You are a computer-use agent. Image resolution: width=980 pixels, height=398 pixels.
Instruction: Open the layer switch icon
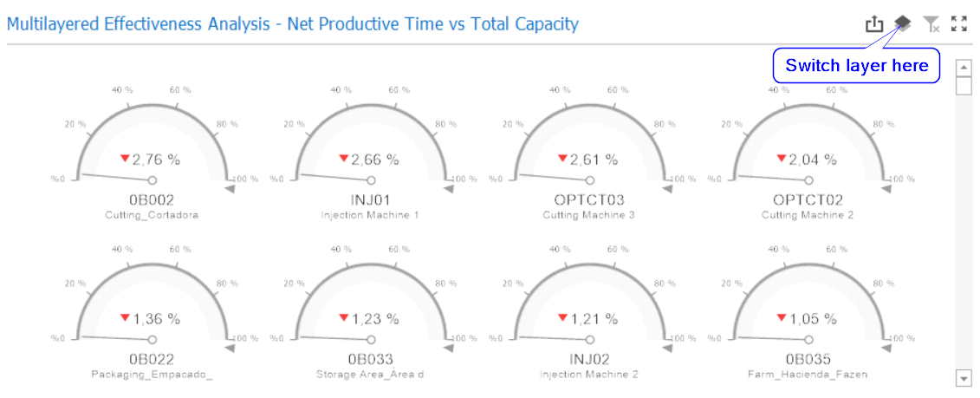click(903, 23)
